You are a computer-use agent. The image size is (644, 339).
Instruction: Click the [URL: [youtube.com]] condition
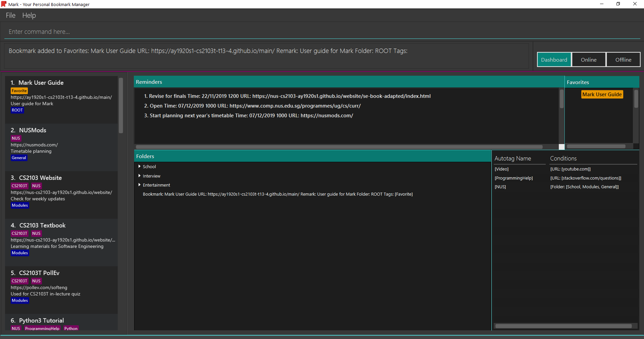[570, 169]
